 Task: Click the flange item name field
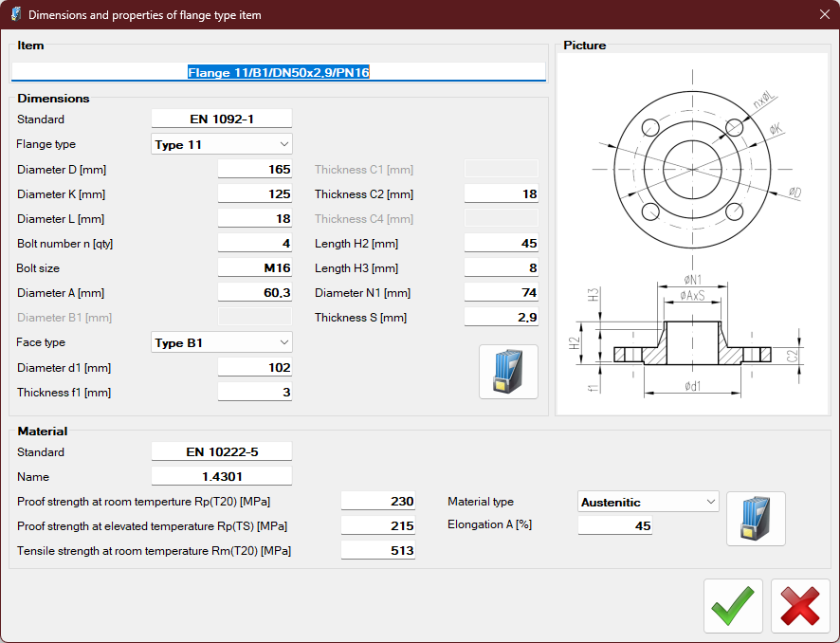[278, 72]
